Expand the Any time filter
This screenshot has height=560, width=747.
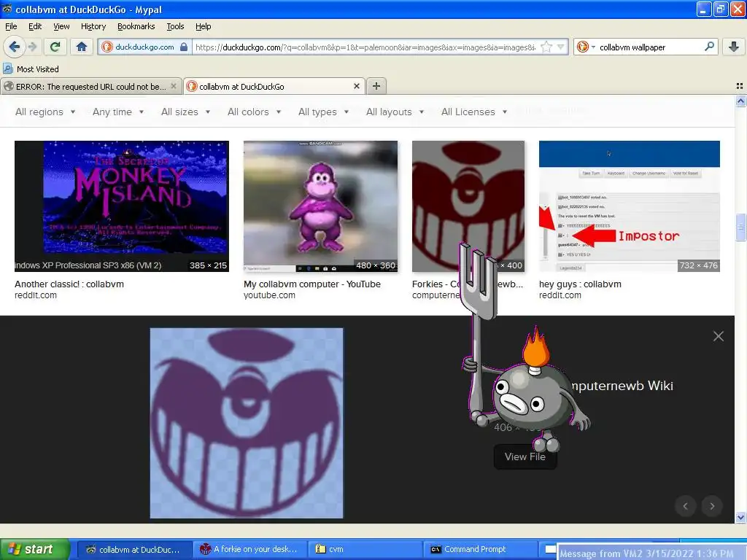click(x=118, y=112)
